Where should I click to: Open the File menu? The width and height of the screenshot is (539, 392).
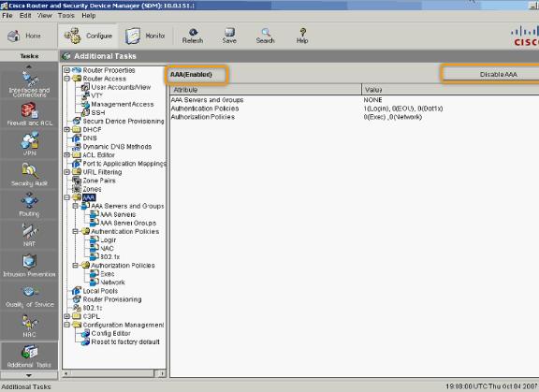coord(7,16)
